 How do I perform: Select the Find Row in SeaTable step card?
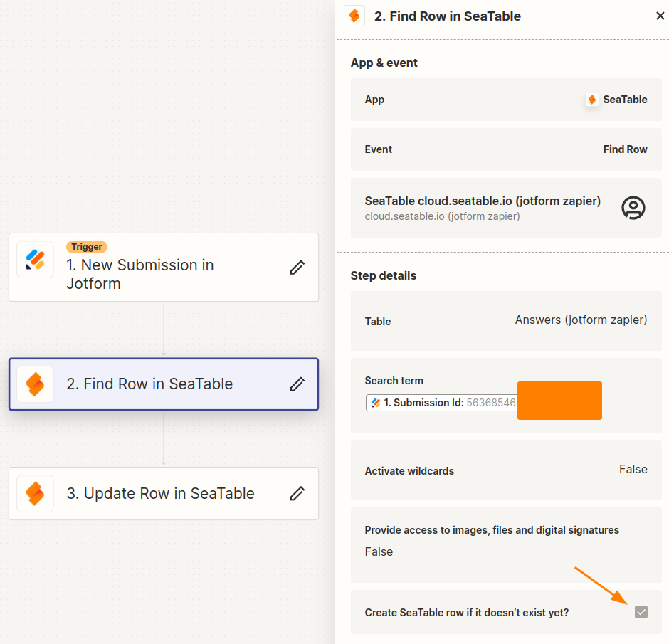(164, 384)
